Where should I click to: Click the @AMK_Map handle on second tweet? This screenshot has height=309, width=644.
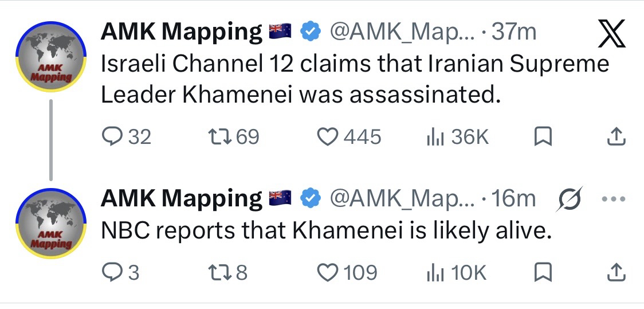point(400,198)
